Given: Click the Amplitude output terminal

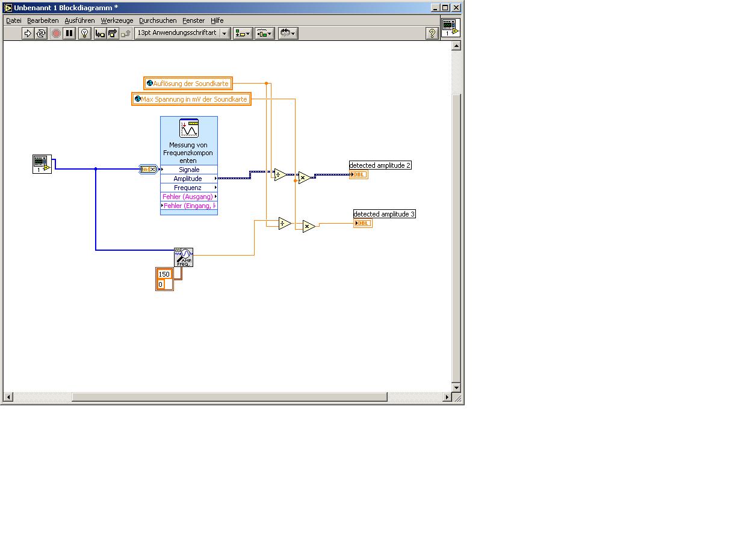Looking at the screenshot, I should click(189, 179).
